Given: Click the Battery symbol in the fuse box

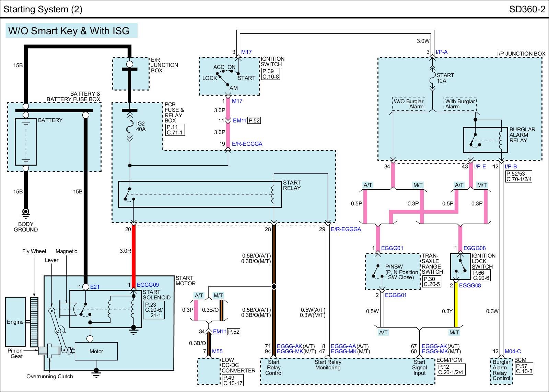Looking at the screenshot, I should (26, 142).
